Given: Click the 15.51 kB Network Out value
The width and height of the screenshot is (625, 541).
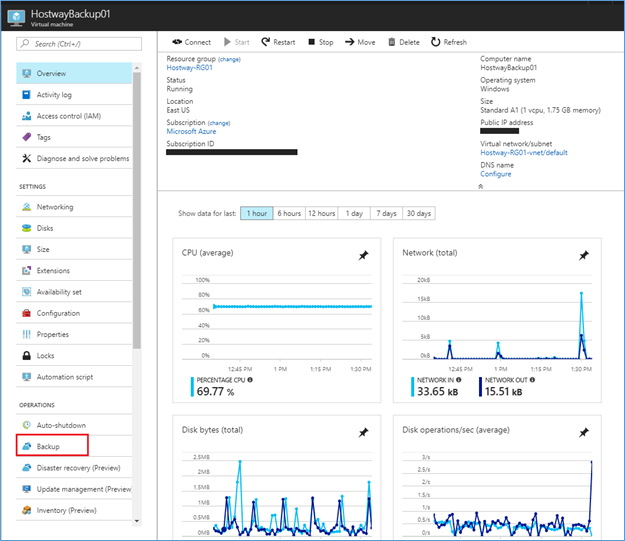Looking at the screenshot, I should point(503,391).
